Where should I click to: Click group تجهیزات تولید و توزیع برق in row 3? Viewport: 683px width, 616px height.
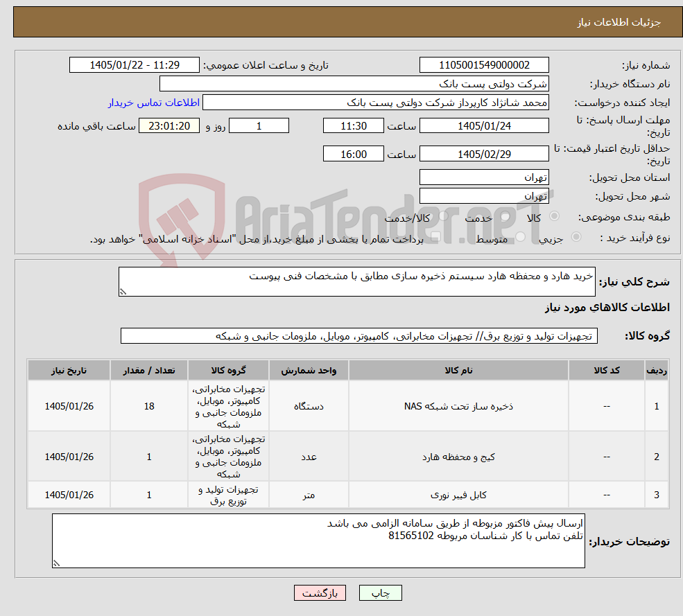228,495
